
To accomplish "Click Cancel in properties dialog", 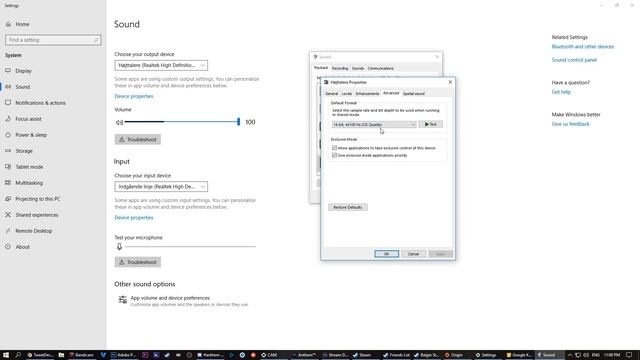I will [x=413, y=254].
